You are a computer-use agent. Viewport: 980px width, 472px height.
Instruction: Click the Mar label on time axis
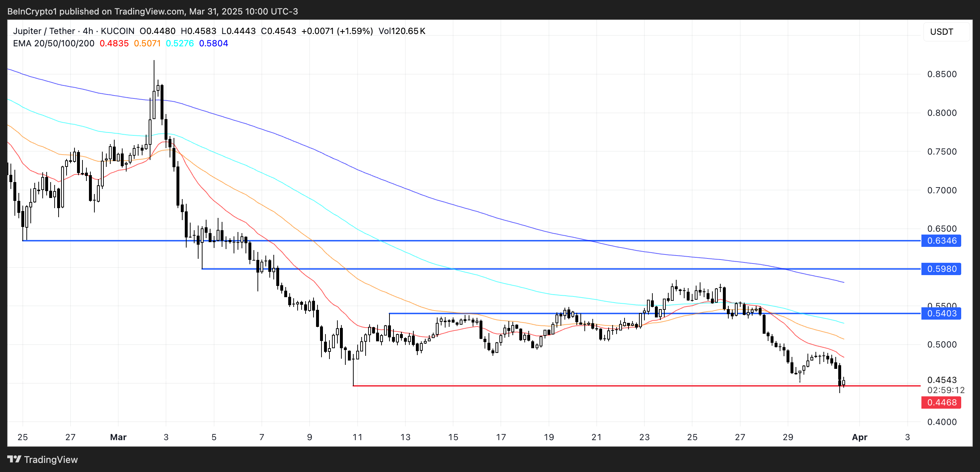tap(118, 437)
